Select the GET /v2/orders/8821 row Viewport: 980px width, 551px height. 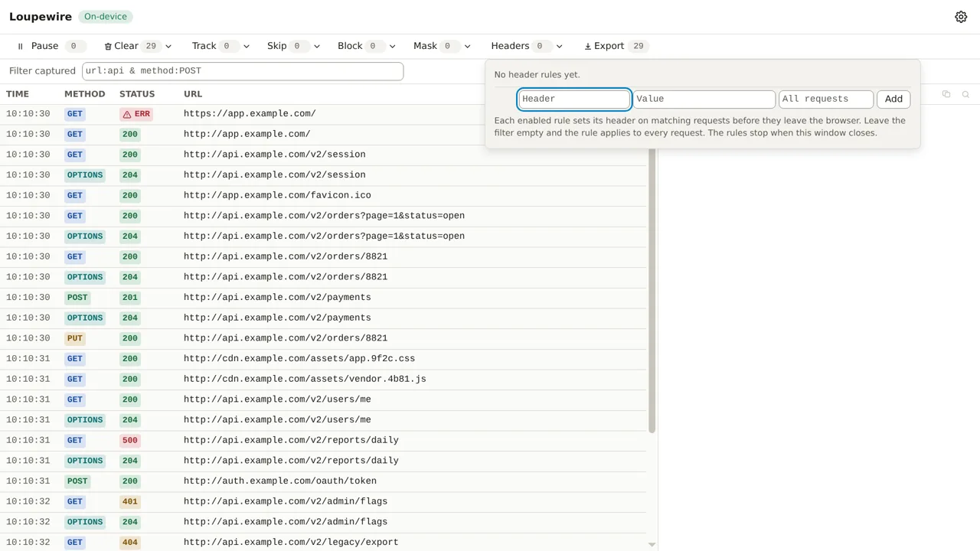(323, 257)
